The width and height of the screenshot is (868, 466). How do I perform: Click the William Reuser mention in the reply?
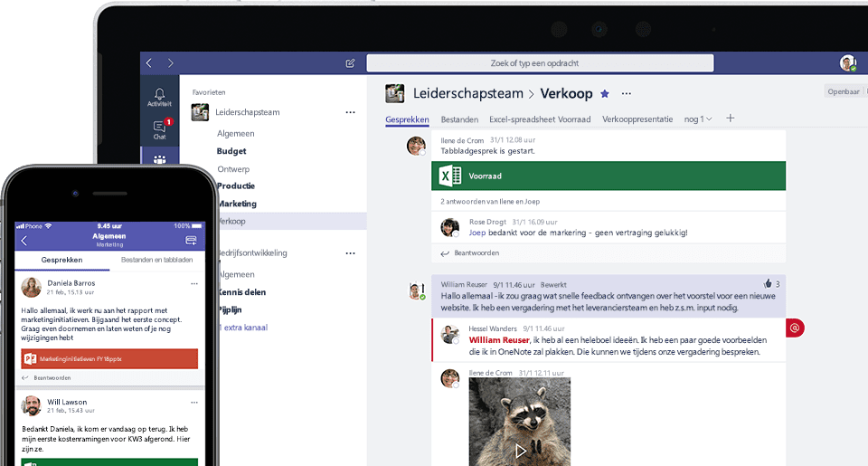499,340
